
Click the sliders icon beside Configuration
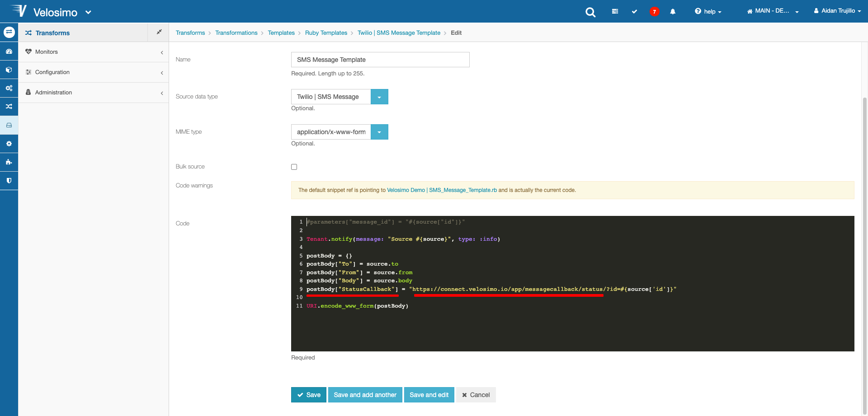coord(28,72)
